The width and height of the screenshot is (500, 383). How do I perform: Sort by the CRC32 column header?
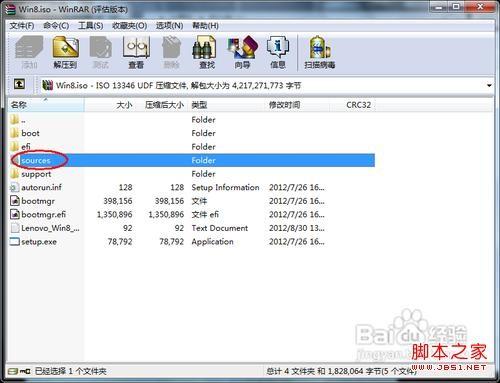[x=358, y=105]
